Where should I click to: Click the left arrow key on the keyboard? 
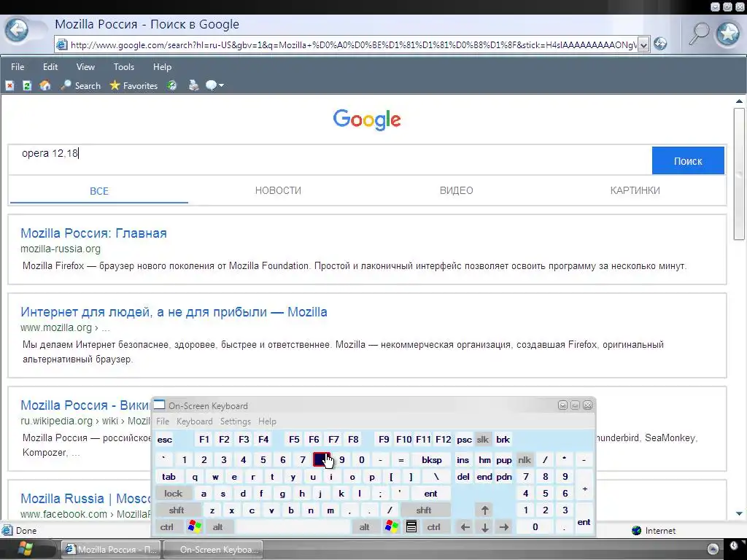(465, 527)
